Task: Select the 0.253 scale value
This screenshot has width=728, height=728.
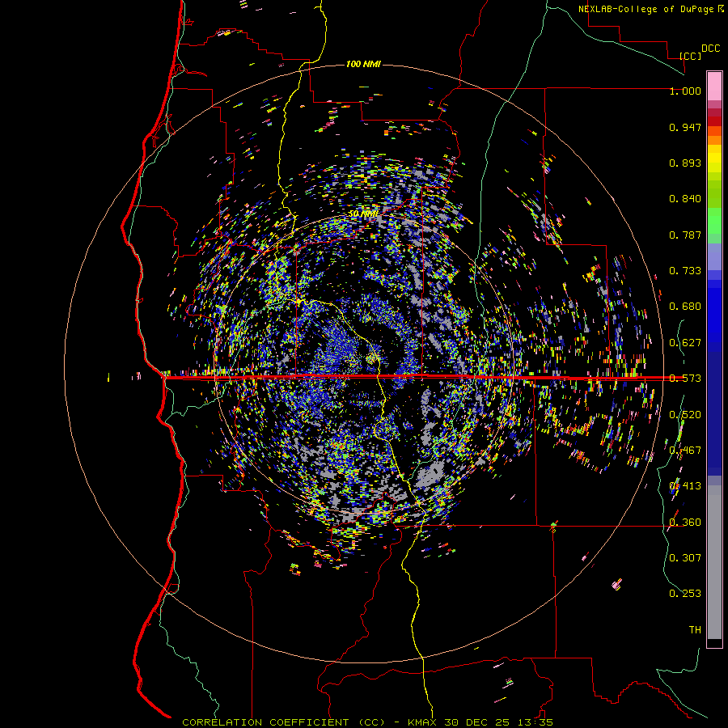Action: click(685, 594)
